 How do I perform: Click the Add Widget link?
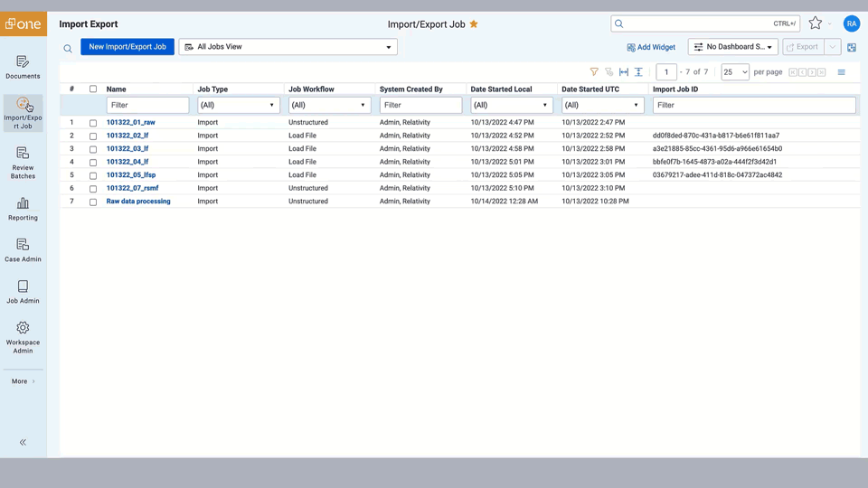click(x=651, y=47)
